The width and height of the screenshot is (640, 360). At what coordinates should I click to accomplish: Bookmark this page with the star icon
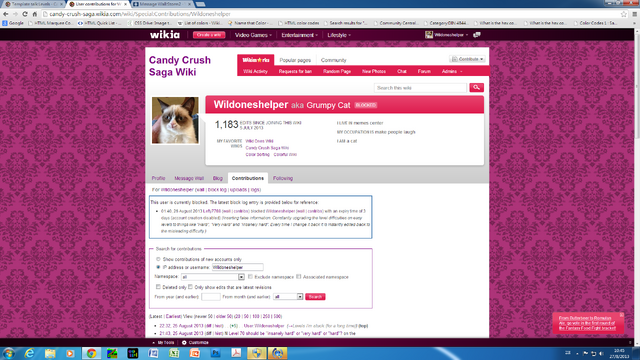[x=624, y=14]
